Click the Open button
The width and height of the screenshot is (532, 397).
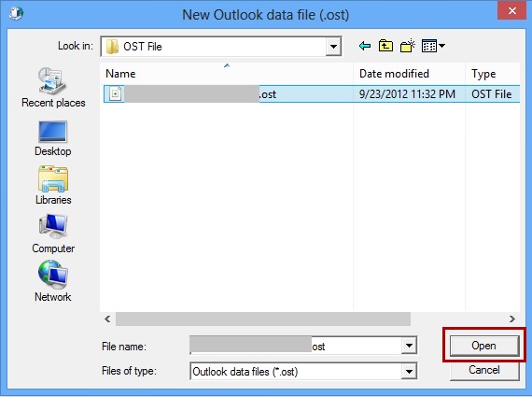tap(484, 346)
